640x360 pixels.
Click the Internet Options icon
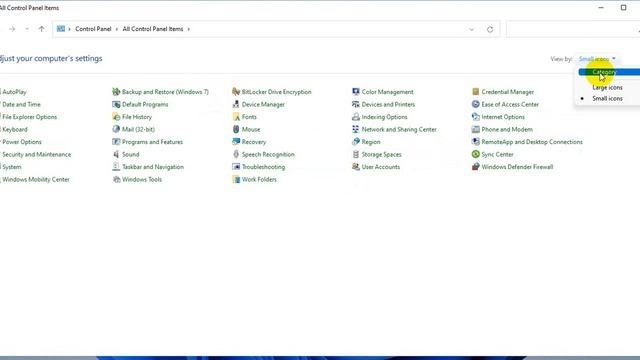476,117
